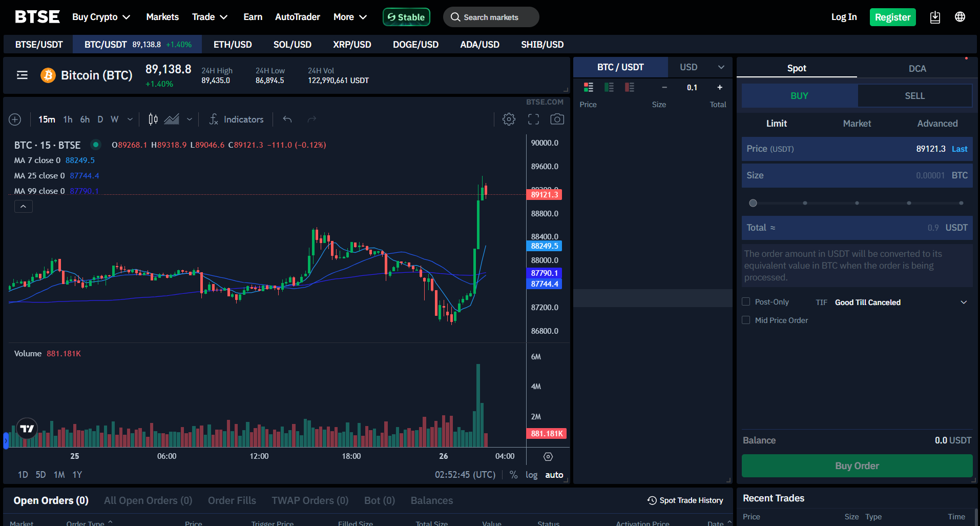
Task: Expand the Good Till Canceled TIF dropdown
Action: [x=964, y=302]
